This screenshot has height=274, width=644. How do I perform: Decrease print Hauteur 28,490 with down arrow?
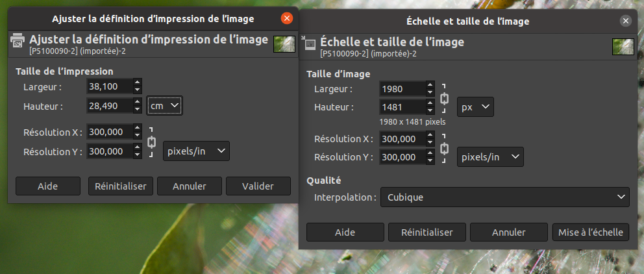coord(138,110)
